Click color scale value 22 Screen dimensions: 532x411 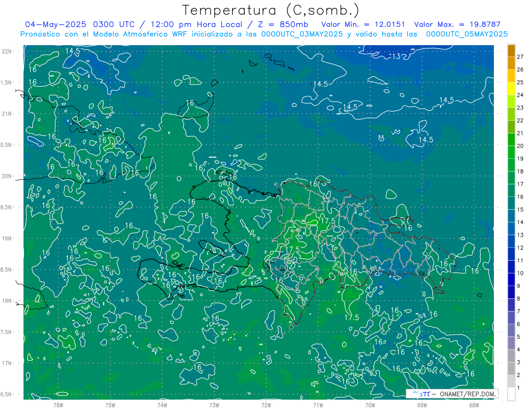coord(520,121)
